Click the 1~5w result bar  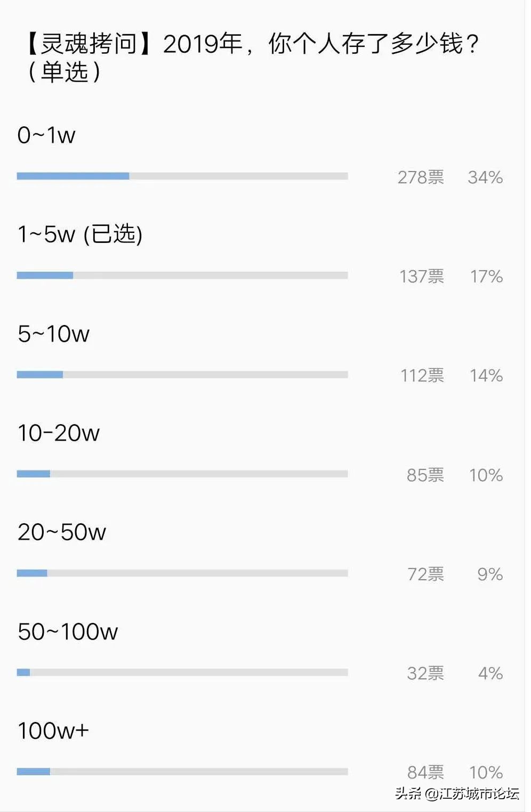(x=182, y=275)
